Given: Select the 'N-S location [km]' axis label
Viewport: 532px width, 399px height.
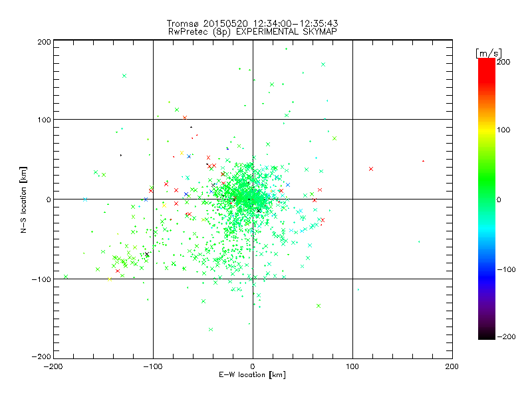Looking at the screenshot, I should (23, 199).
